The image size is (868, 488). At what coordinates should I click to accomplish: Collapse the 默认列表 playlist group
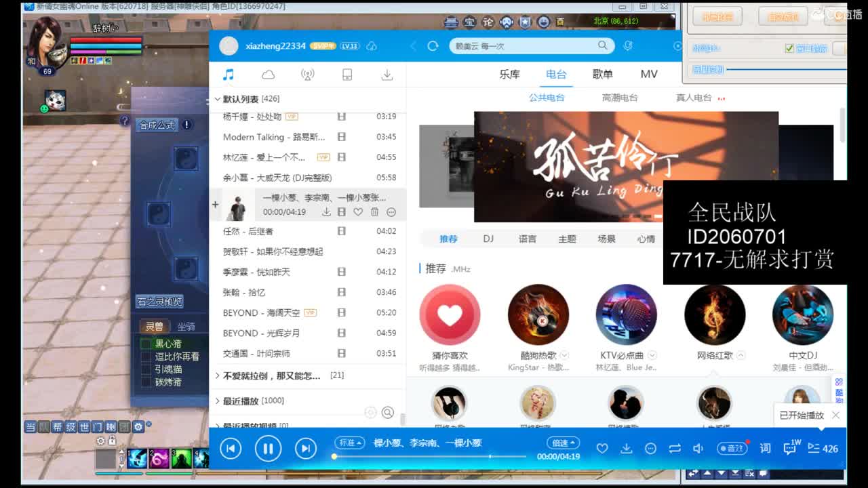pyautogui.click(x=217, y=99)
